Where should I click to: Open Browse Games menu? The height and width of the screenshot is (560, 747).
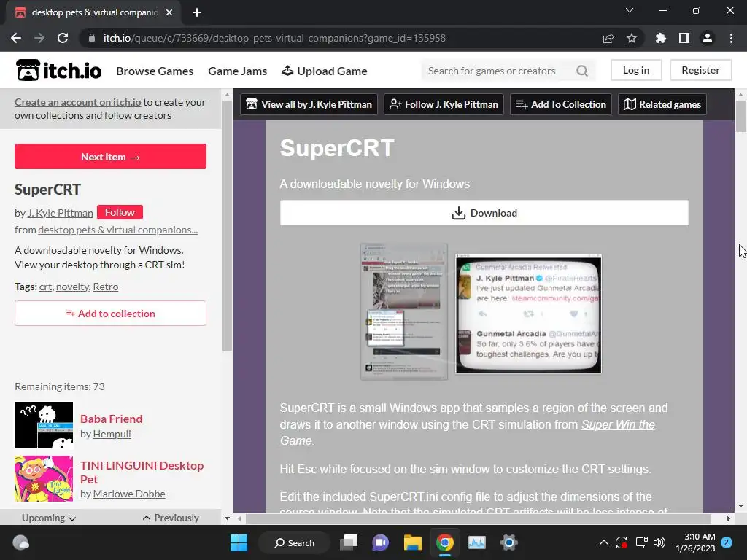pyautogui.click(x=155, y=71)
